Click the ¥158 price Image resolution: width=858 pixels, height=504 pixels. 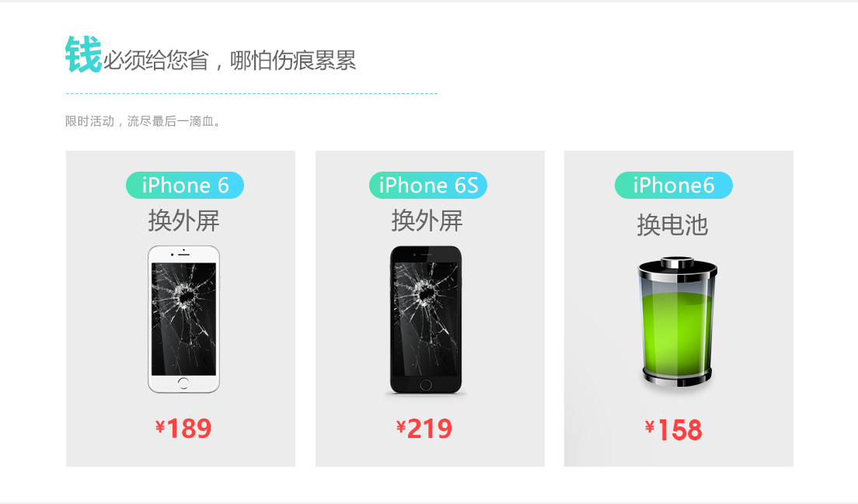coord(674,429)
